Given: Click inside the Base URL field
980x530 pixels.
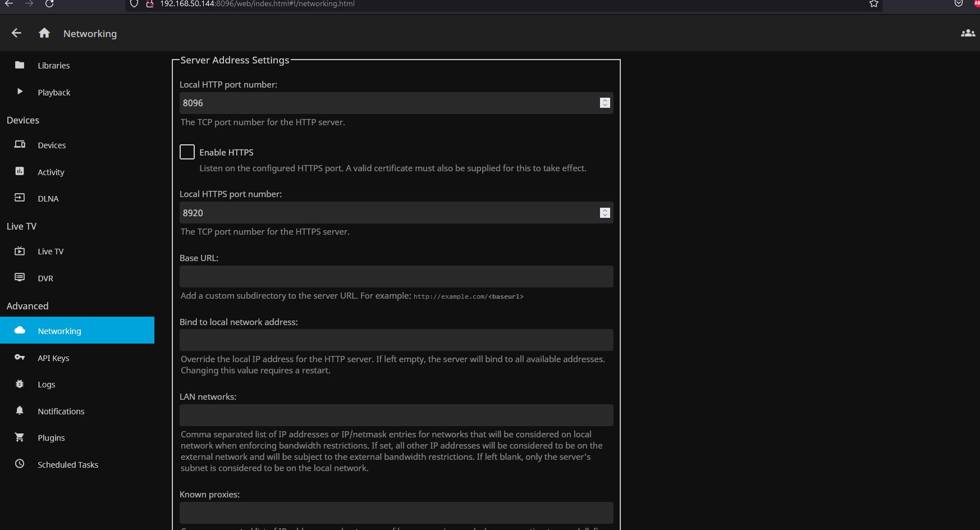Looking at the screenshot, I should pos(396,276).
